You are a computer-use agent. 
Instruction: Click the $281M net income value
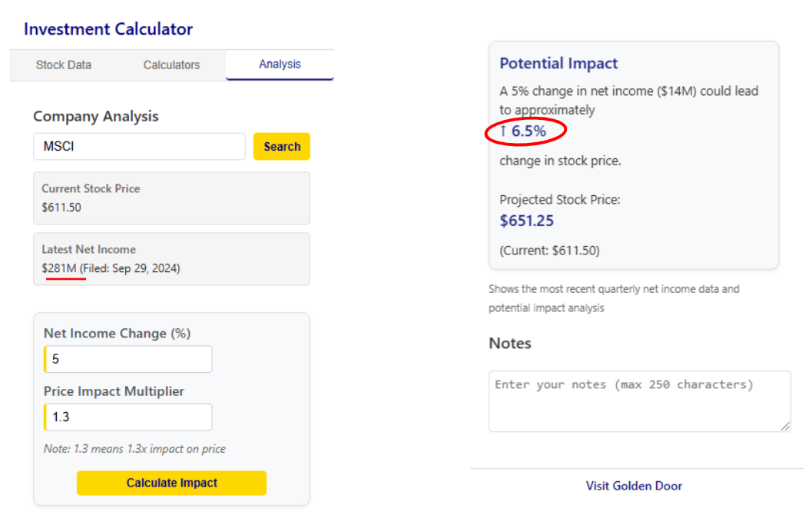click(59, 268)
